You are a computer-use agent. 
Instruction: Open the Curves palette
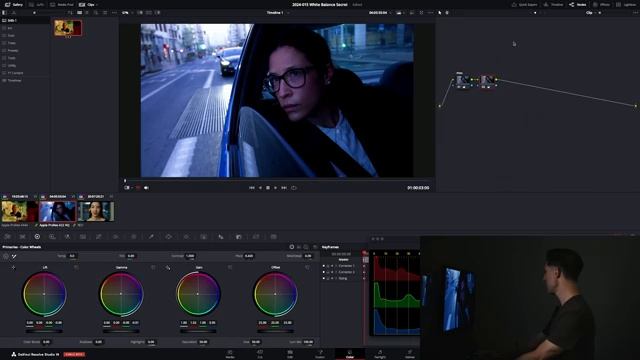[99, 237]
